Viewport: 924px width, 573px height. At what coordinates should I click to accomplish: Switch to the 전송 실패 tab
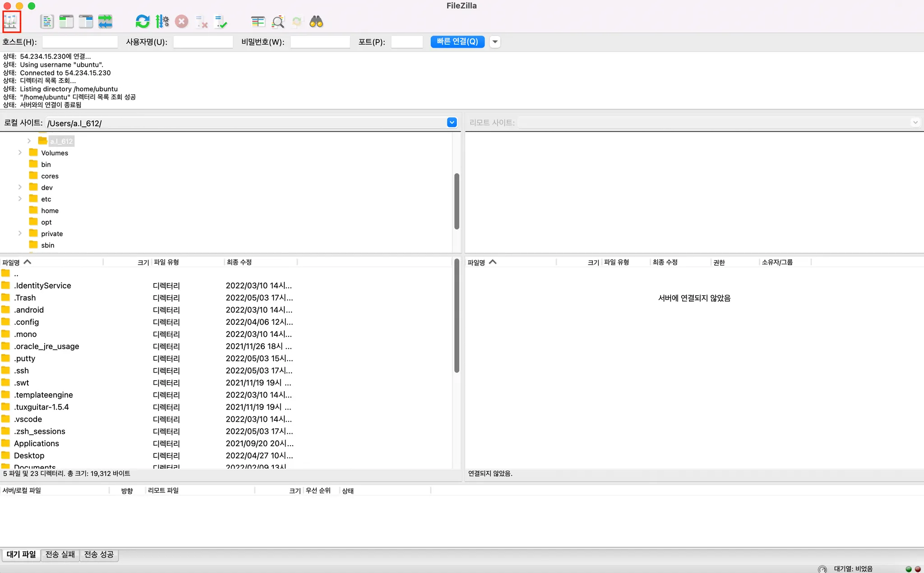(60, 554)
